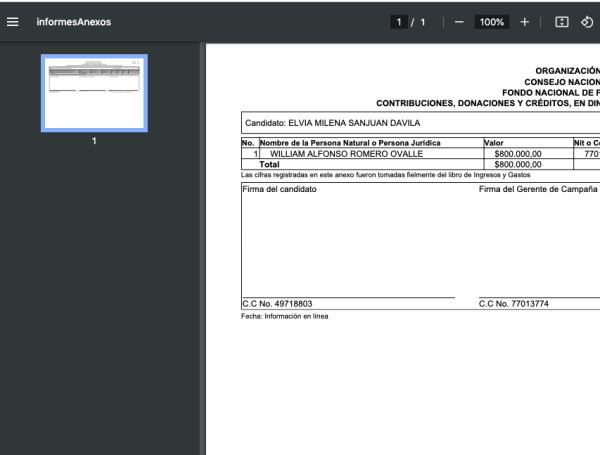Click the current page number field
This screenshot has height=455, width=600.
400,22
